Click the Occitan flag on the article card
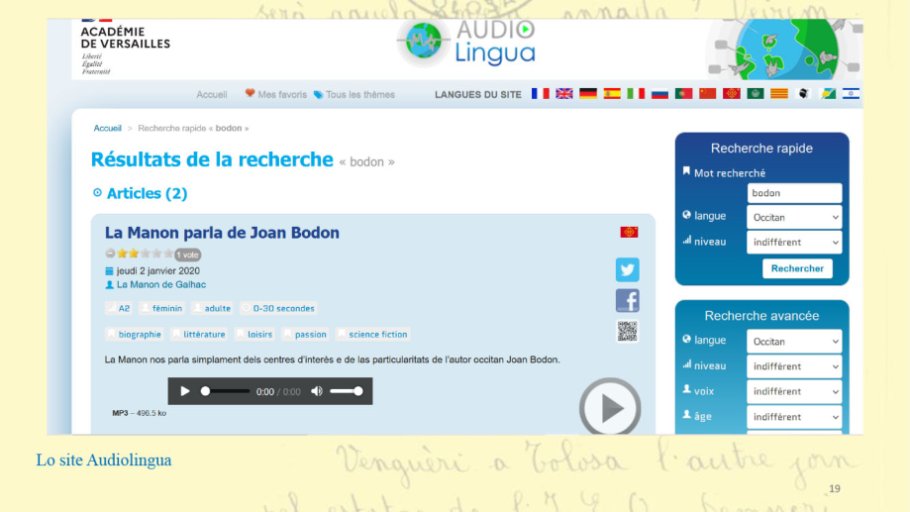The width and height of the screenshot is (910, 512). (x=629, y=232)
